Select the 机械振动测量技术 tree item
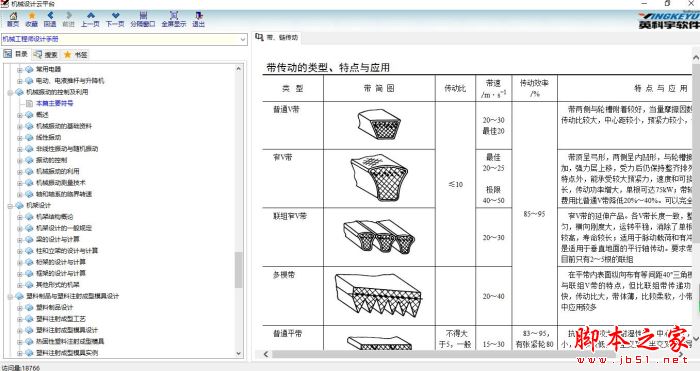 (61, 183)
